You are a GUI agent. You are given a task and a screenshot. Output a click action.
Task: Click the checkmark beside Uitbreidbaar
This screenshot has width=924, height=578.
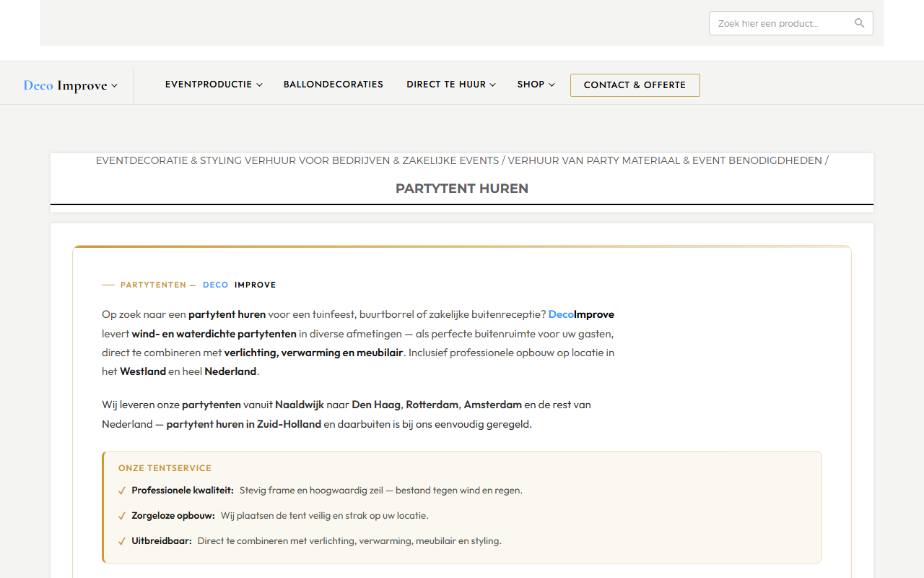(122, 541)
